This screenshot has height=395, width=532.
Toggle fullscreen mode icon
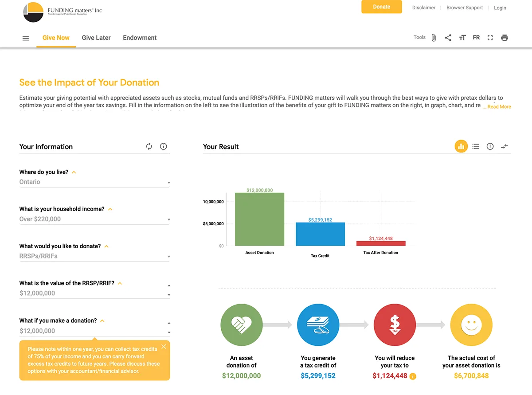pos(490,38)
